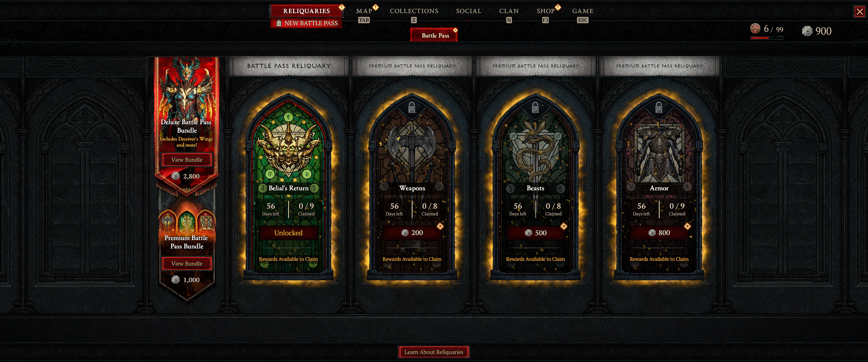Click the coin icon next to 2,800 price

click(x=176, y=176)
